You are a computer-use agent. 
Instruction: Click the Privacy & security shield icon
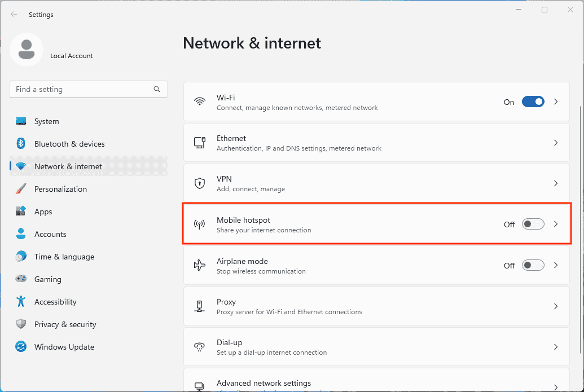[x=21, y=324]
